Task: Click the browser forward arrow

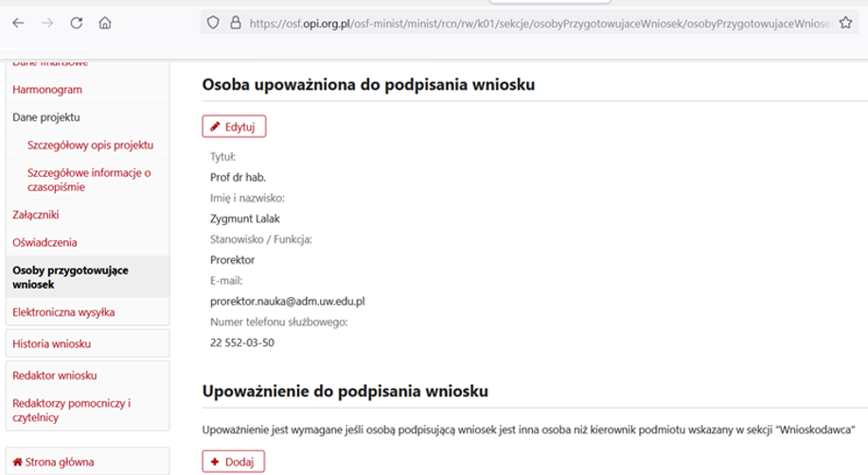Action: 47,23
